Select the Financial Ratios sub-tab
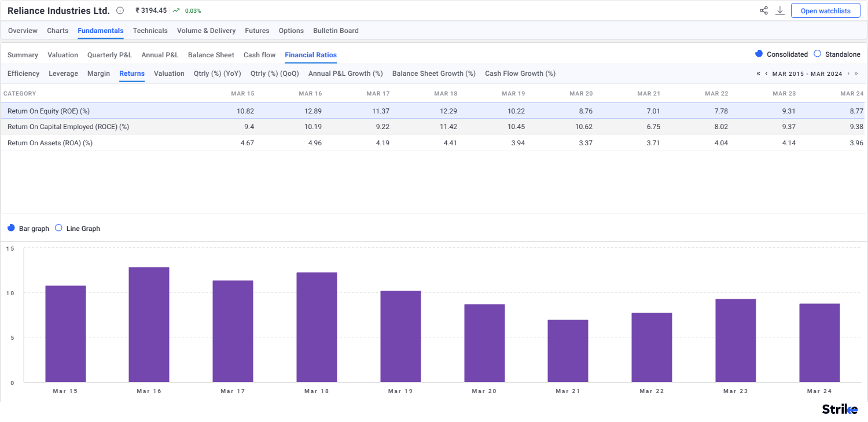The height and width of the screenshot is (422, 868). coord(311,55)
